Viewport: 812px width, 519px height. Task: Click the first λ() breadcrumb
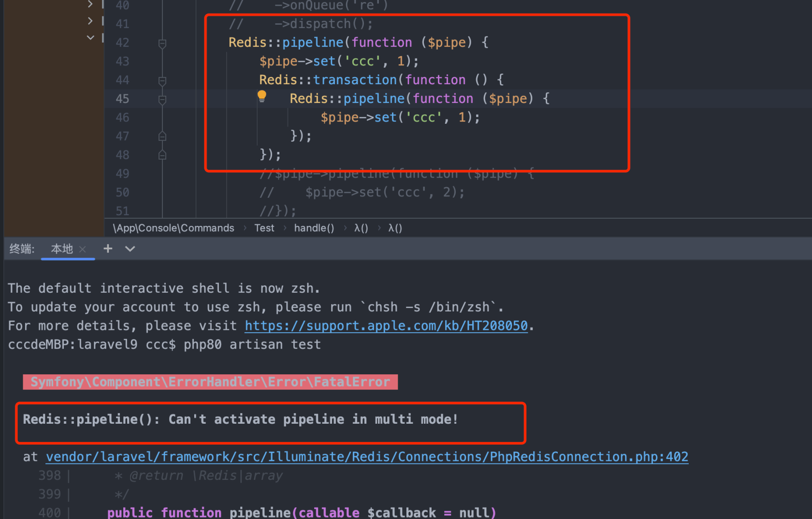click(361, 228)
